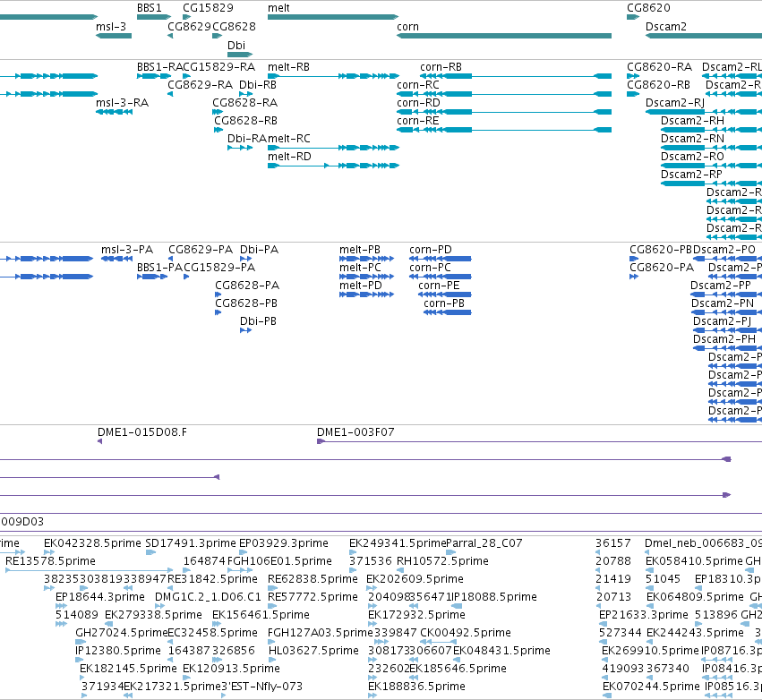Click protein corn-PC
Screen dimensions: 762x700
[x=430, y=268]
